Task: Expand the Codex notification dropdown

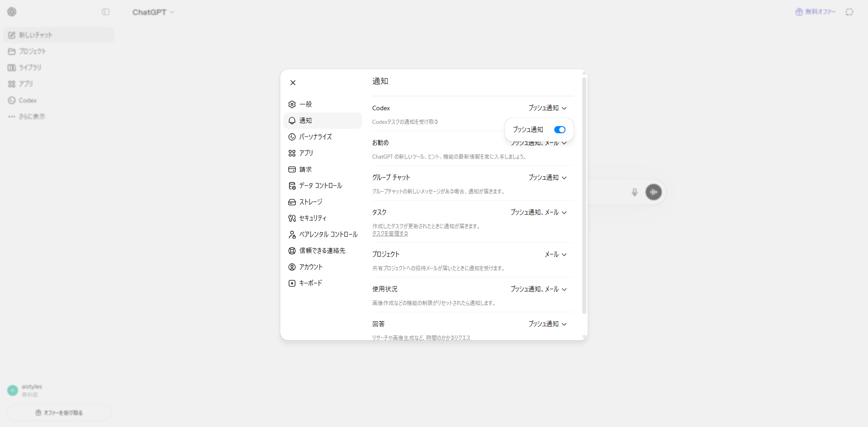Action: point(547,108)
